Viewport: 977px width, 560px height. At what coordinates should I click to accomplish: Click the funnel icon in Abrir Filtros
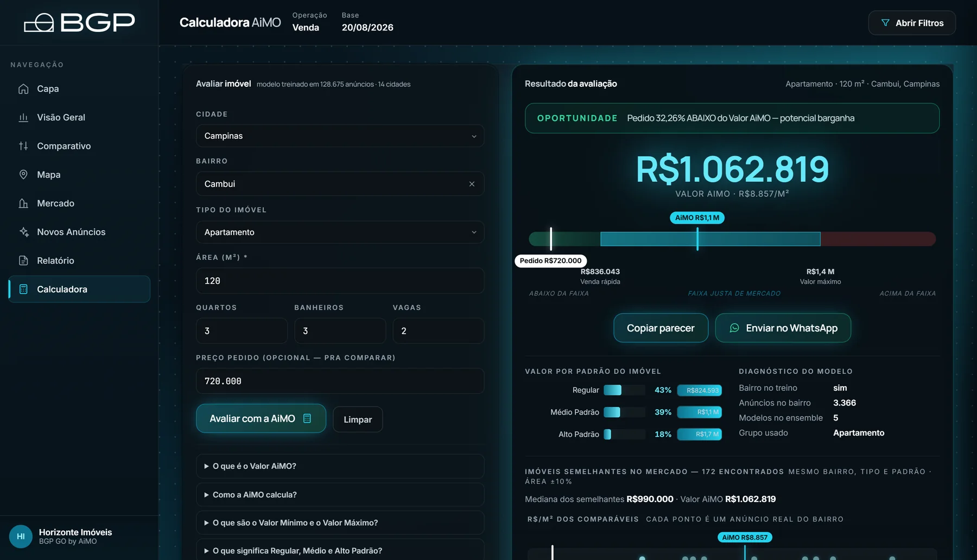[885, 23]
